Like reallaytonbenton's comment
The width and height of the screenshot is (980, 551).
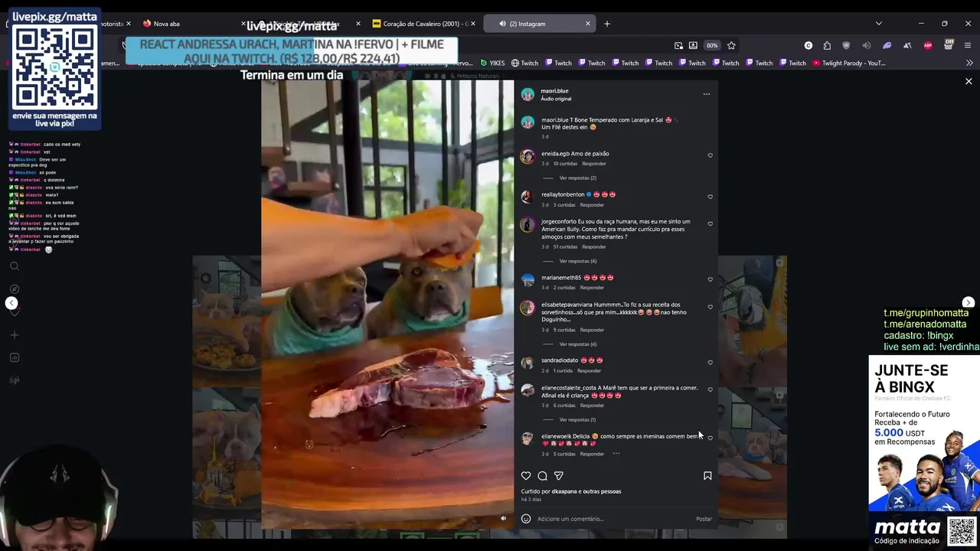710,197
